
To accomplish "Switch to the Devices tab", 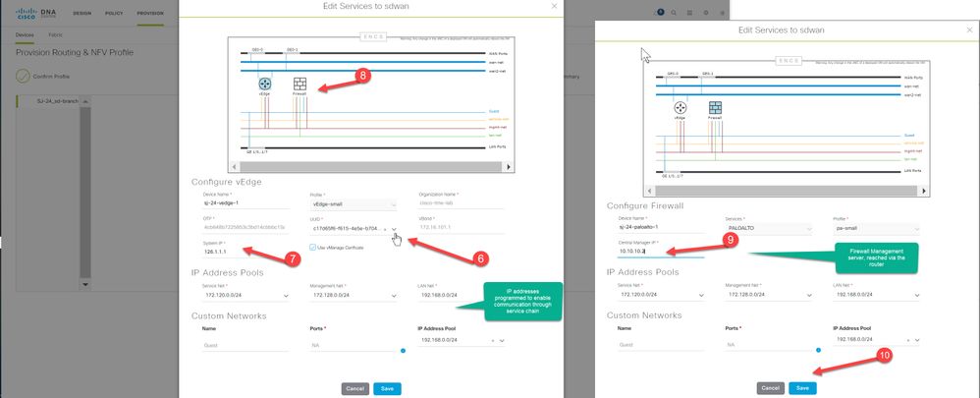I will point(25,35).
